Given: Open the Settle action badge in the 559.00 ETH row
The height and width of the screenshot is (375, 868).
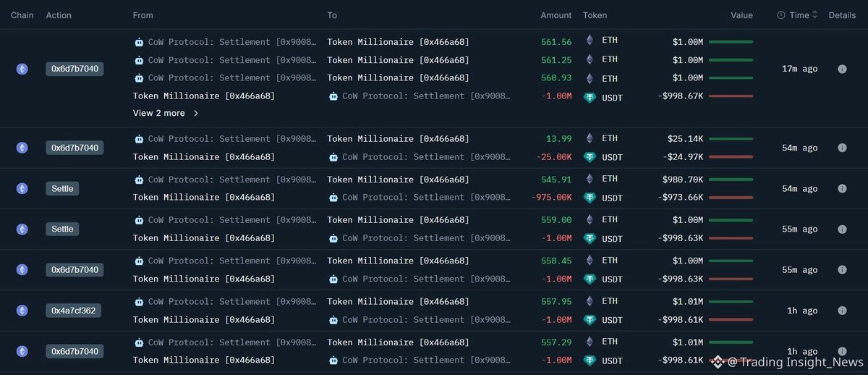Looking at the screenshot, I should (62, 229).
